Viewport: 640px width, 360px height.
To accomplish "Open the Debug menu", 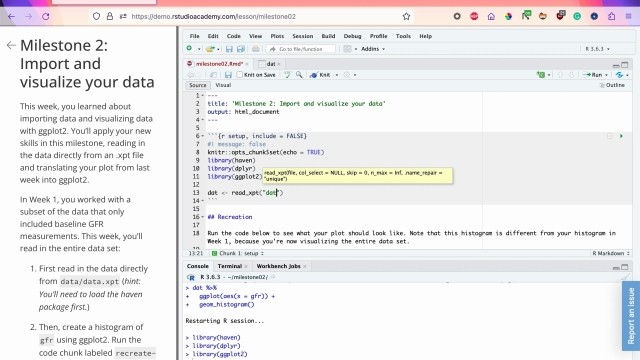I will [x=352, y=36].
